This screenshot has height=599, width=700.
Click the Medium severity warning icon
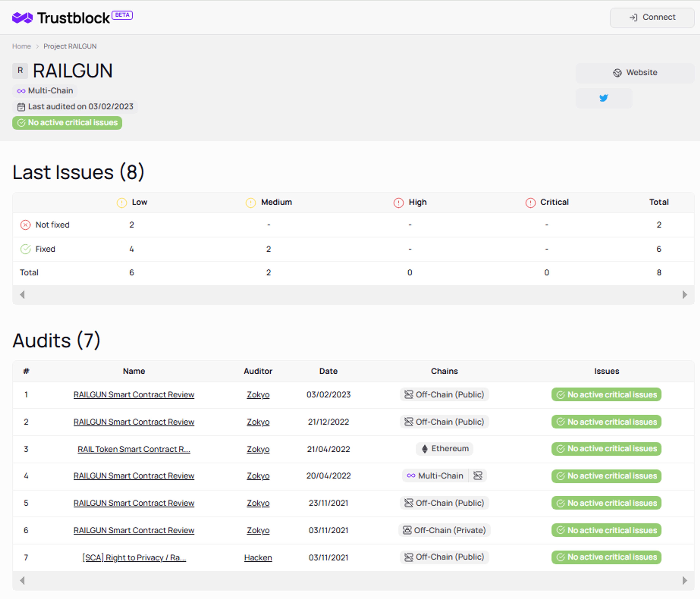coord(251,203)
